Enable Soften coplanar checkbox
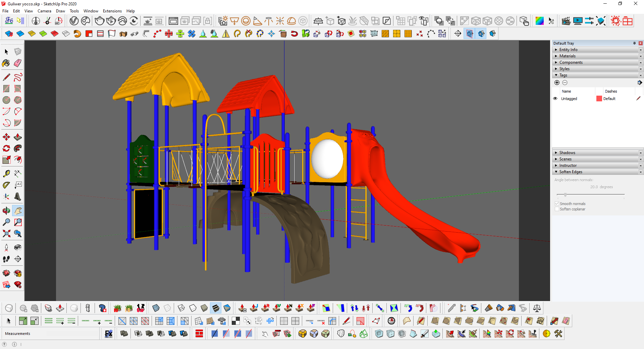Screen dimensions: 644x349 [557, 209]
